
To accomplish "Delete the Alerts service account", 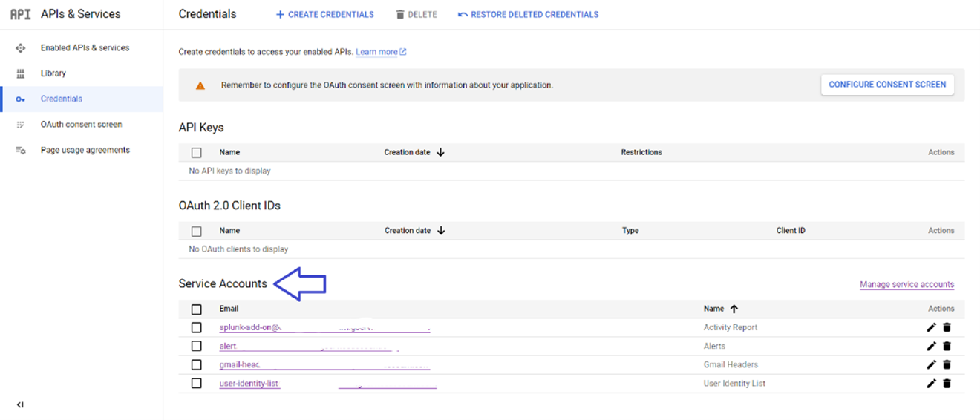I will 947,346.
